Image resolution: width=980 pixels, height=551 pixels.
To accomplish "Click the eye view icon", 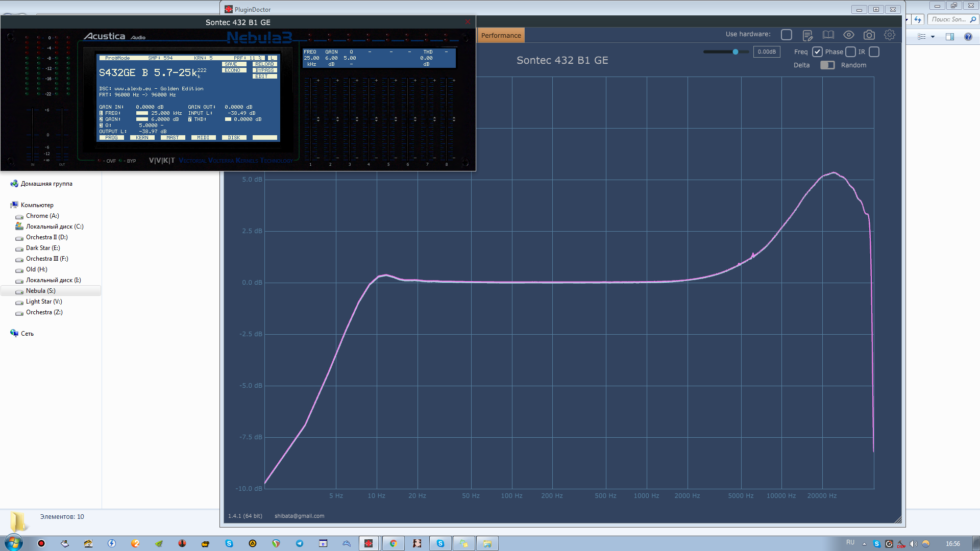I will [x=848, y=35].
